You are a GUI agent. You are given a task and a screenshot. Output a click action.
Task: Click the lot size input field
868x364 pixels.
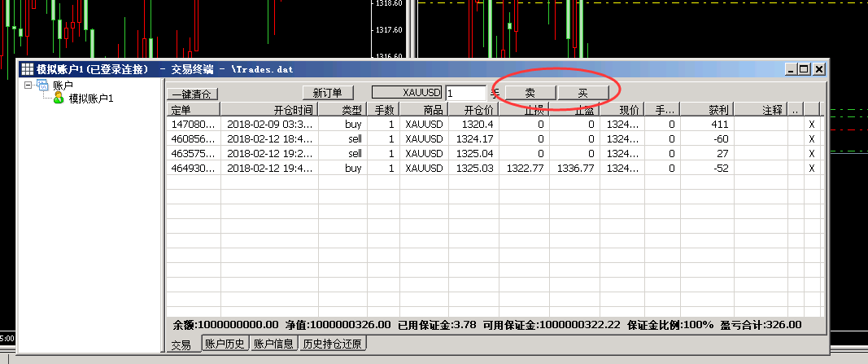click(465, 93)
